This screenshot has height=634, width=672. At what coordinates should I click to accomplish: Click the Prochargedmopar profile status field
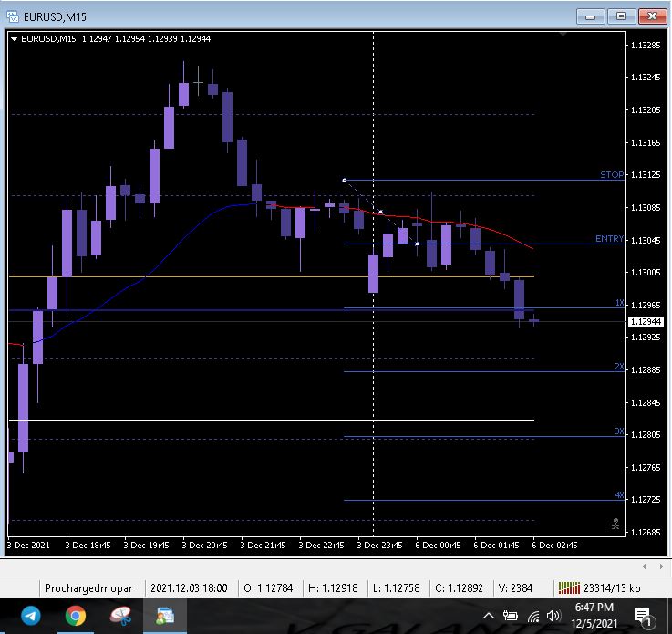88,588
